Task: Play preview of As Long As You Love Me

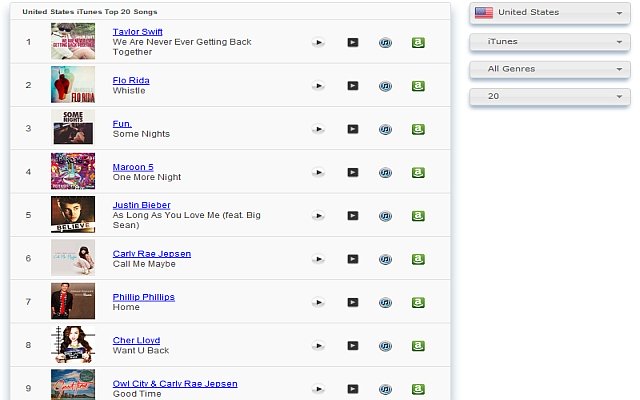Action: 318,216
